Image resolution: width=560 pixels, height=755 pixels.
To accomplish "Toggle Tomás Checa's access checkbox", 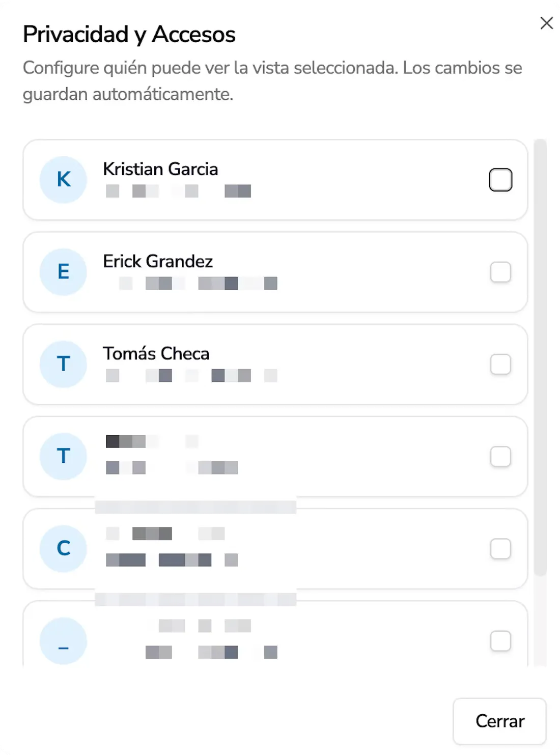I will tap(500, 364).
